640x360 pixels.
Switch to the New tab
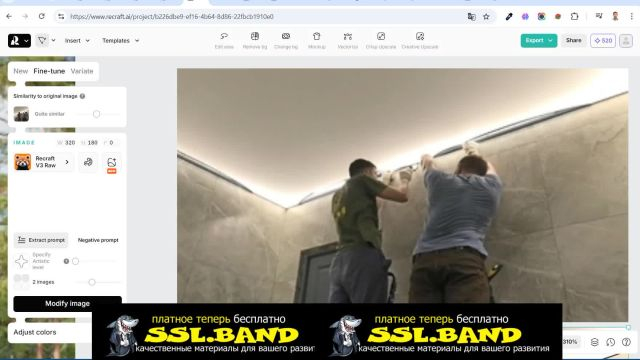coord(20,71)
